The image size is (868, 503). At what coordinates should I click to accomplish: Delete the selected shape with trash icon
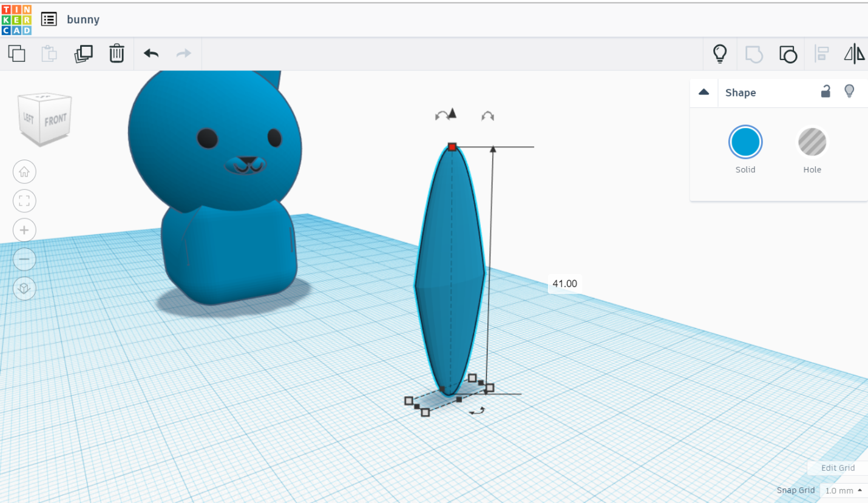click(x=117, y=53)
